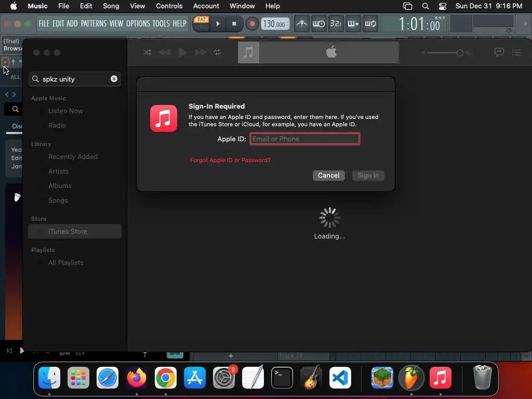
Task: Toggle wait for input before recording
Action: pyautogui.click(x=318, y=24)
